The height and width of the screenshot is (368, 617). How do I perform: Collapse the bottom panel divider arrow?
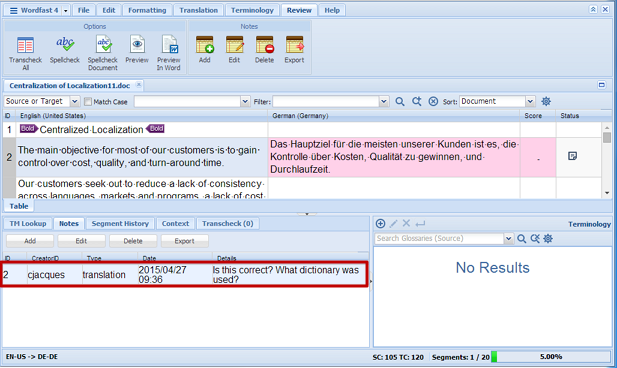coord(307,214)
